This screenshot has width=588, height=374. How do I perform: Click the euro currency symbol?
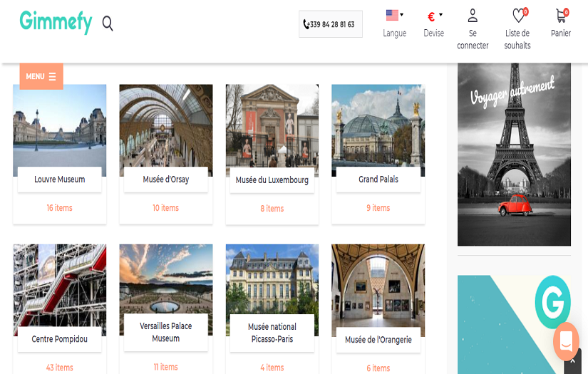[x=431, y=16]
